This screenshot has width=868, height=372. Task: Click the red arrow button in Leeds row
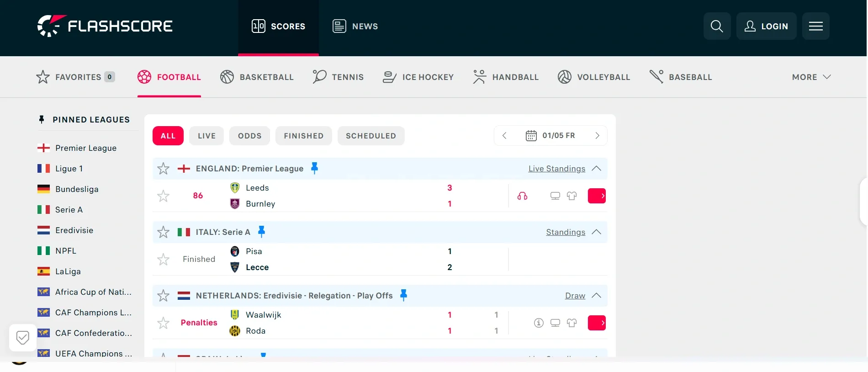(x=597, y=196)
